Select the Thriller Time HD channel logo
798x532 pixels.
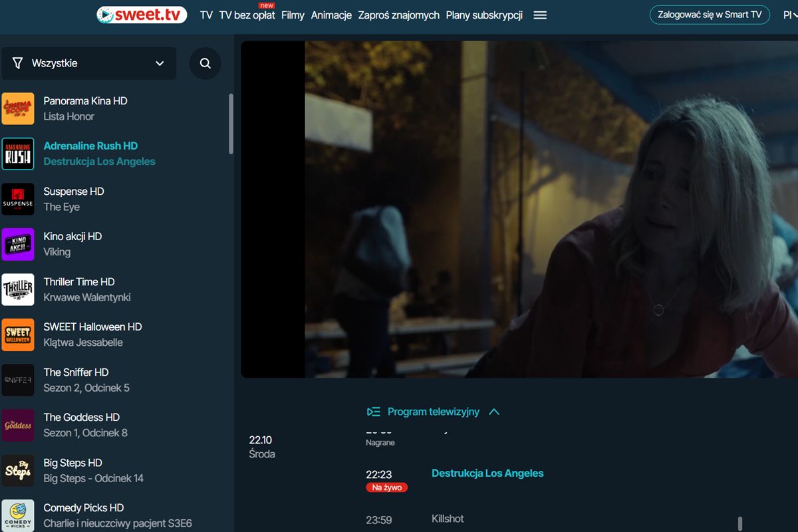click(18, 289)
